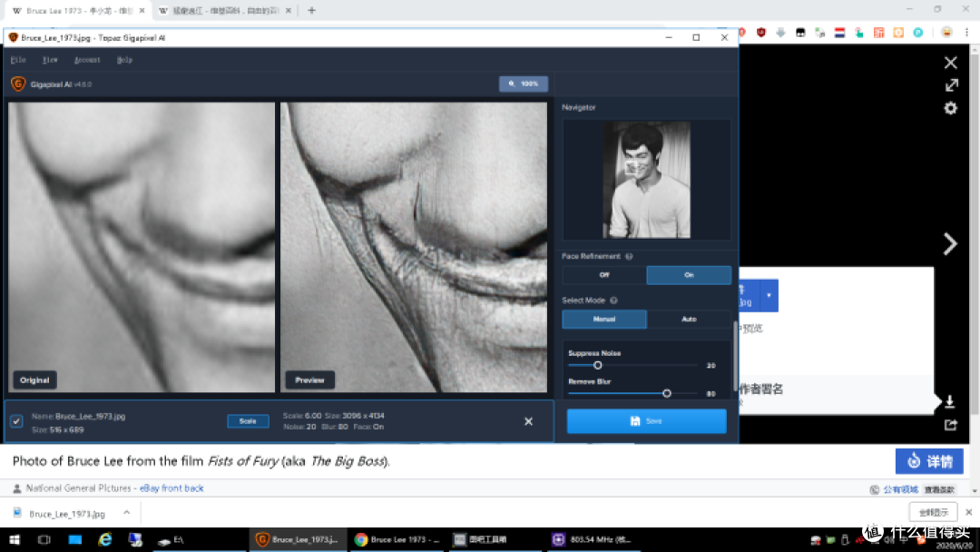980x552 pixels.
Task: Expand the blue download size dropdown arrow
Action: pos(769,296)
